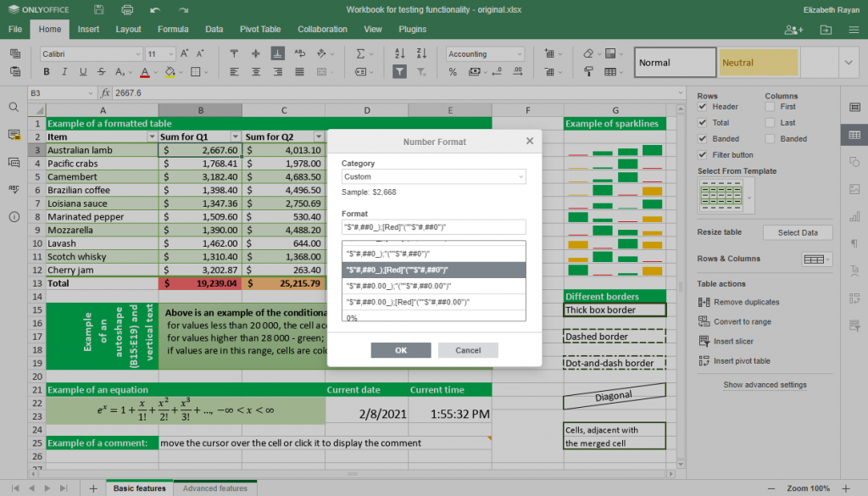Open the Summation (AutoSum) icon
The width and height of the screenshot is (868, 496).
coord(359,53)
